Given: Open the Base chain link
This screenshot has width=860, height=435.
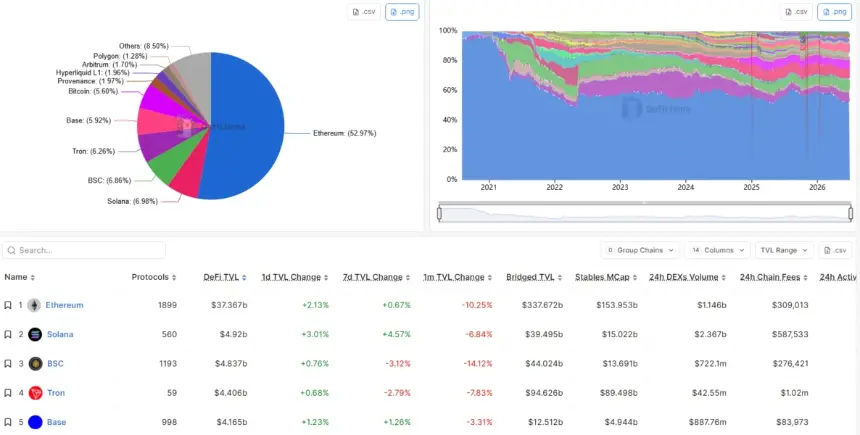Looking at the screenshot, I should tap(56, 422).
